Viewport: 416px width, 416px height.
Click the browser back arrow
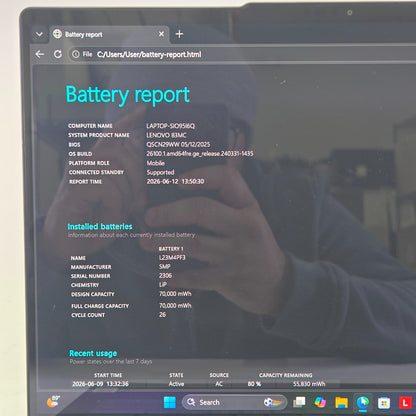click(40, 54)
